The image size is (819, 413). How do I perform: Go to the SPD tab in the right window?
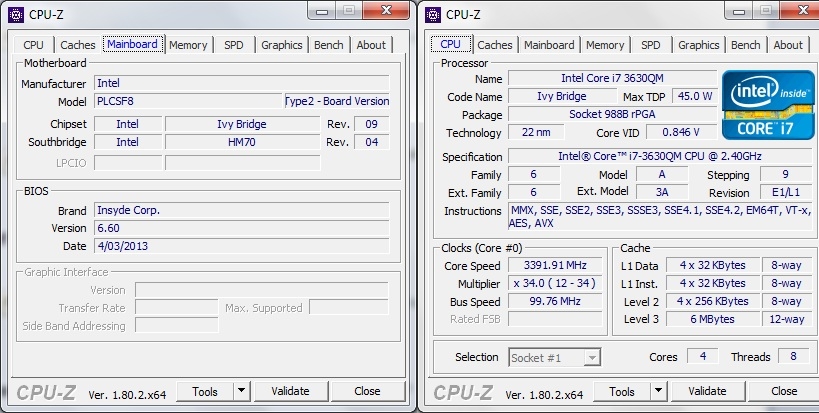[x=650, y=45]
